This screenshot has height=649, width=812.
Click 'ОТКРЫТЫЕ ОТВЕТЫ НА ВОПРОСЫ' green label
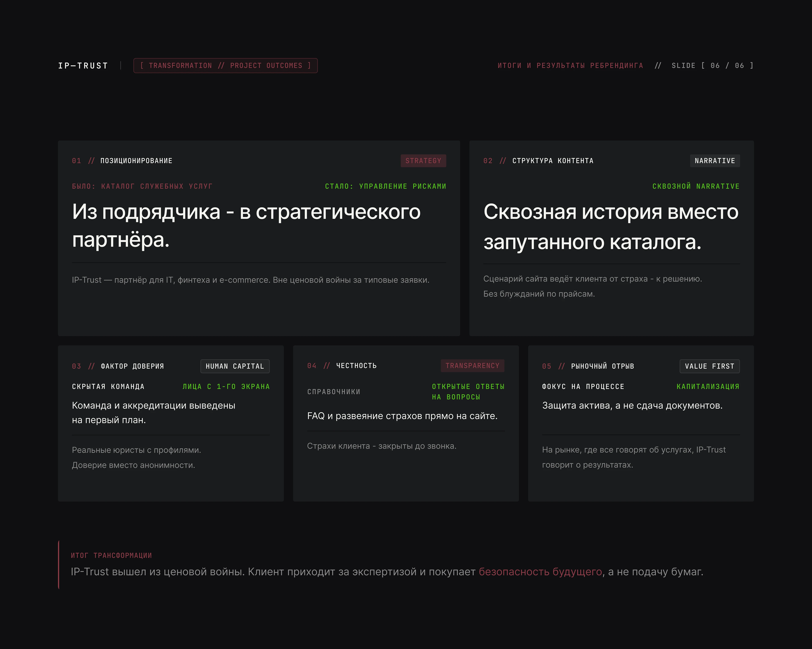click(468, 392)
